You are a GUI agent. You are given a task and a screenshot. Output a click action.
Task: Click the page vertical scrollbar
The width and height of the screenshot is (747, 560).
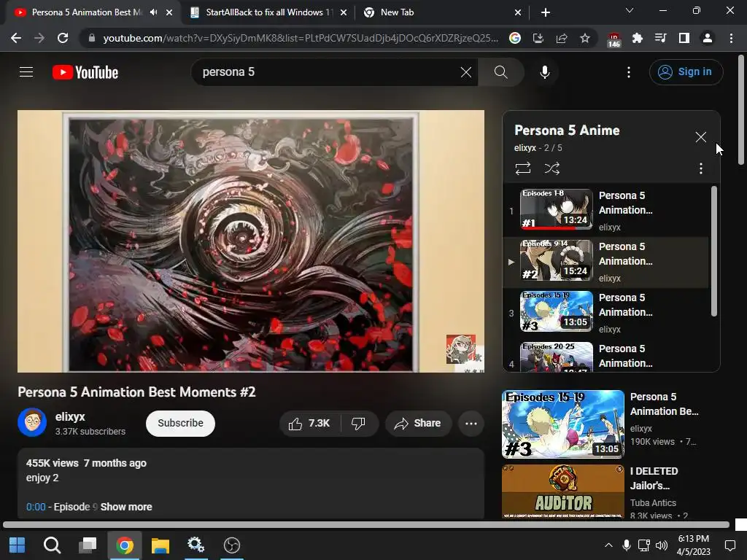click(741, 109)
